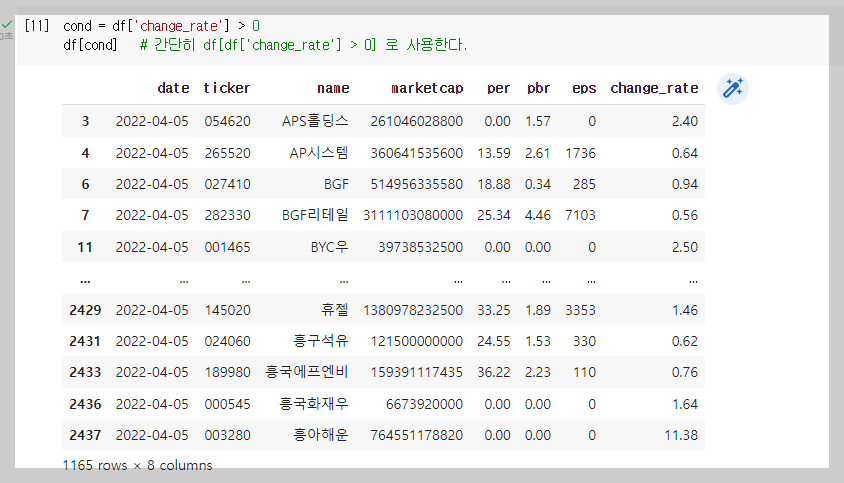This screenshot has height=483, width=844.
Task: Click change_rate value 11.38
Action: point(681,435)
